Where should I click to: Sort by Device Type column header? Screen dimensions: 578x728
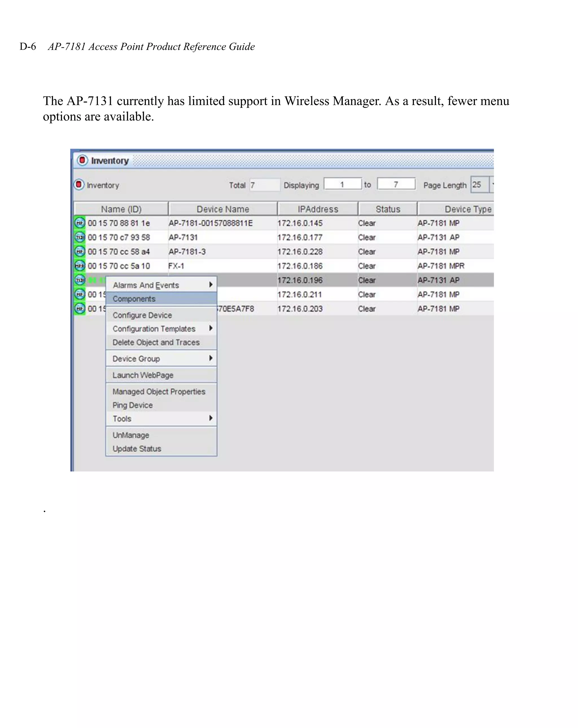pyautogui.click(x=456, y=209)
